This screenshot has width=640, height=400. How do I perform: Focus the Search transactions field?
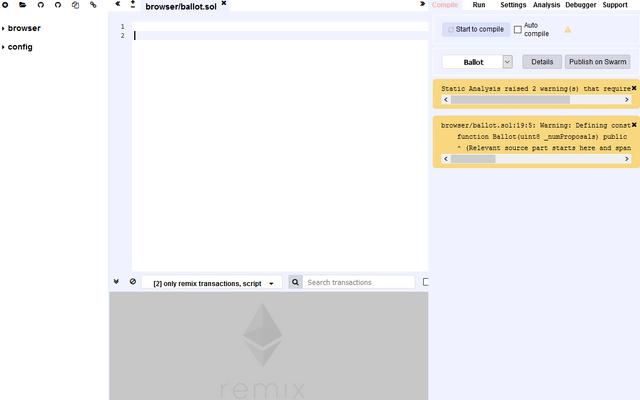pyautogui.click(x=358, y=282)
